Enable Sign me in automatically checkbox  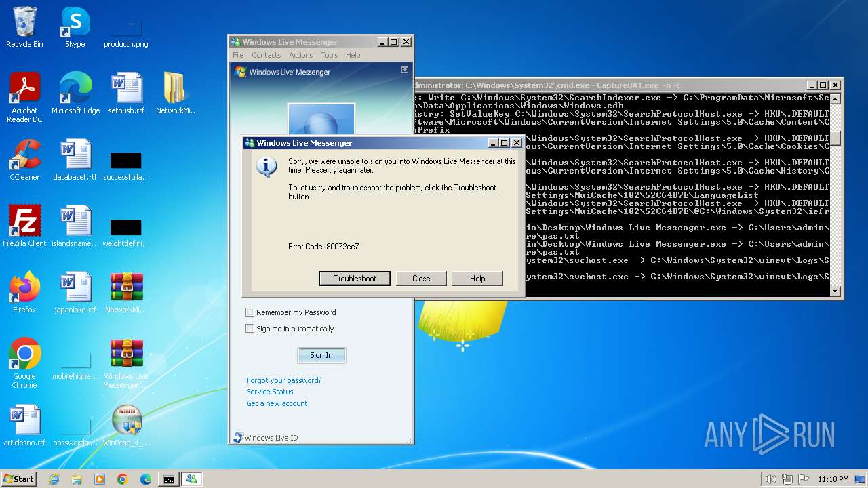pyautogui.click(x=250, y=329)
